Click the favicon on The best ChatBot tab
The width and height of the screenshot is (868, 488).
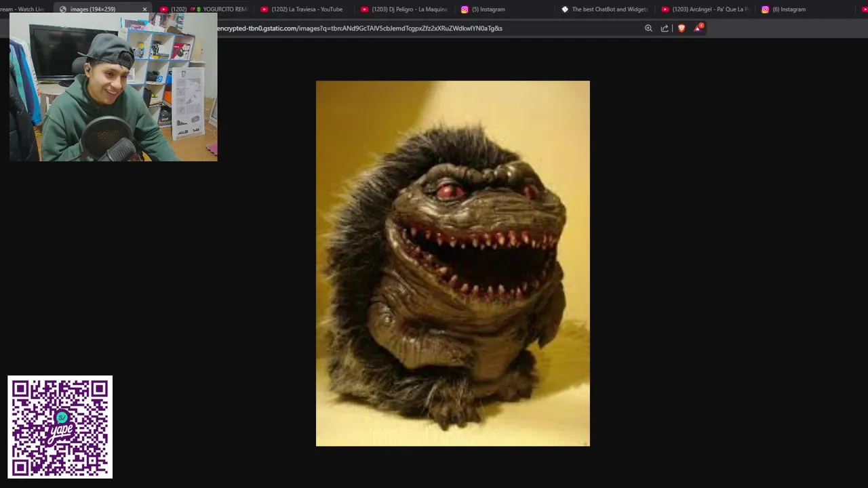point(565,9)
